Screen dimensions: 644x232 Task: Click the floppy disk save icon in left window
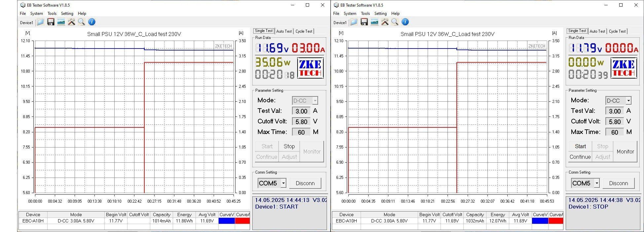coord(51,22)
